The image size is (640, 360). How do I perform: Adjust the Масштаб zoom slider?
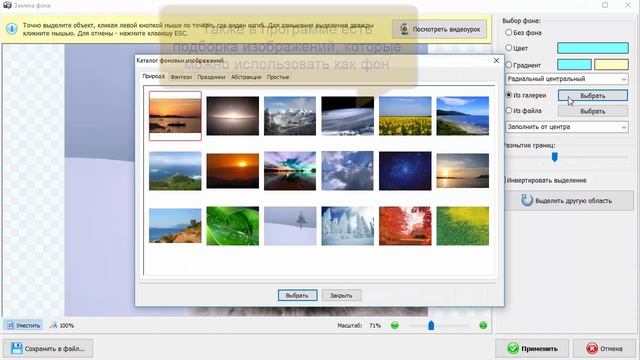(431, 325)
